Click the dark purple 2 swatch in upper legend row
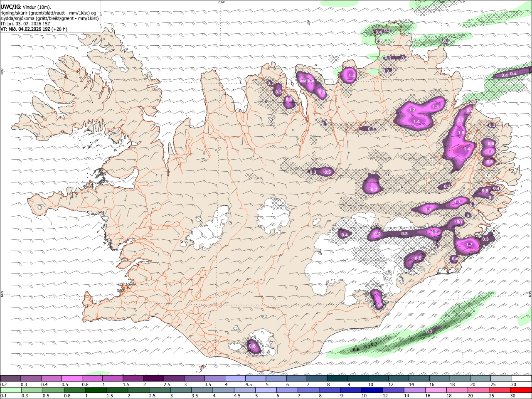This screenshot has width=532, height=399. [153, 379]
